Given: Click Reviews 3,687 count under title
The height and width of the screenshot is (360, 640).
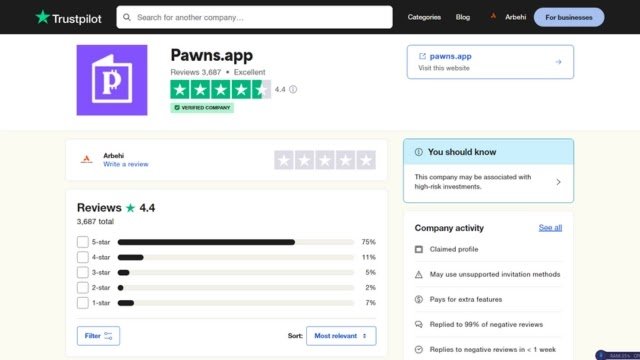Looking at the screenshot, I should [x=196, y=72].
